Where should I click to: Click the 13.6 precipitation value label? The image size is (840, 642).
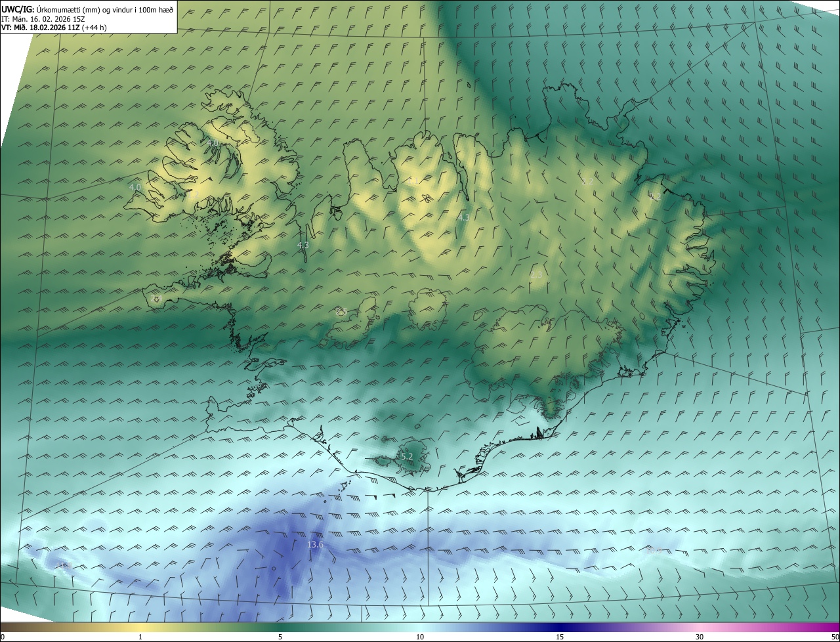point(316,545)
